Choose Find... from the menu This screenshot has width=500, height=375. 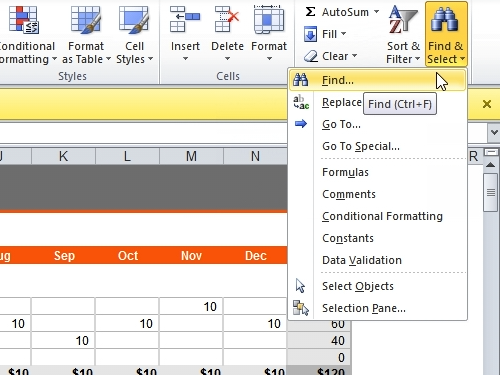coord(378,80)
